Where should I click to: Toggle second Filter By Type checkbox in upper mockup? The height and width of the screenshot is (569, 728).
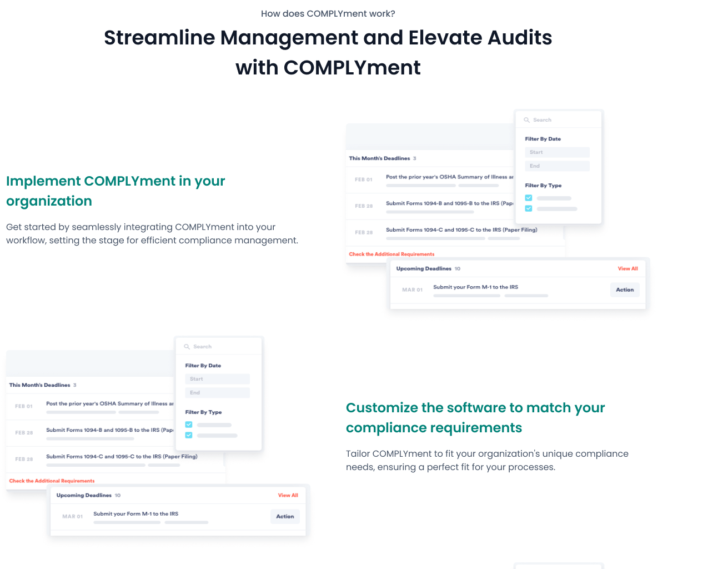tap(529, 209)
